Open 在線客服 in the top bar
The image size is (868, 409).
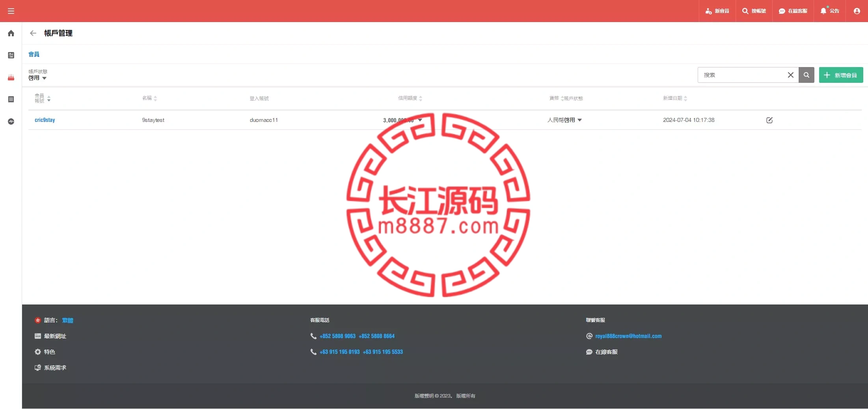793,11
